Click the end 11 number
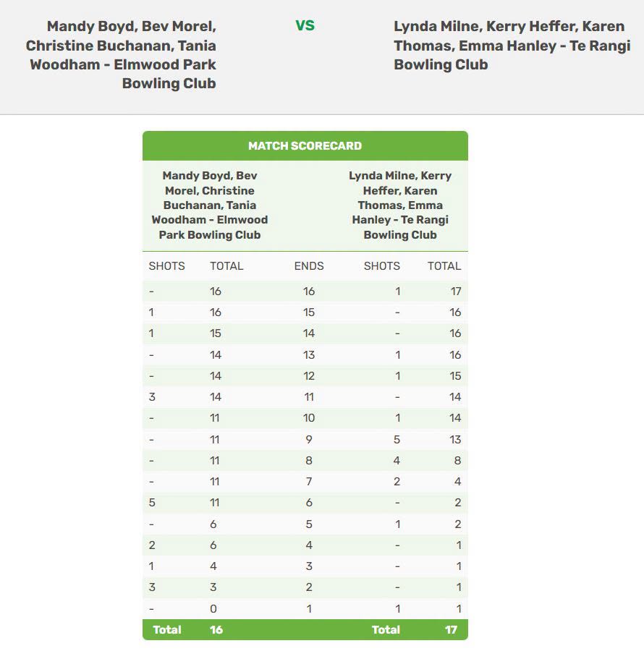This screenshot has height=651, width=644. coord(309,397)
